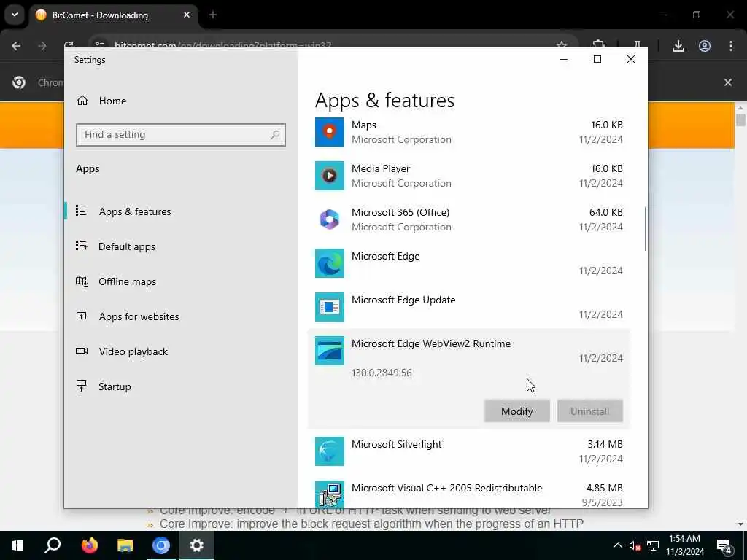Screen dimensions: 747x560
Task: Open Video playback settings
Action: (180, 351)
